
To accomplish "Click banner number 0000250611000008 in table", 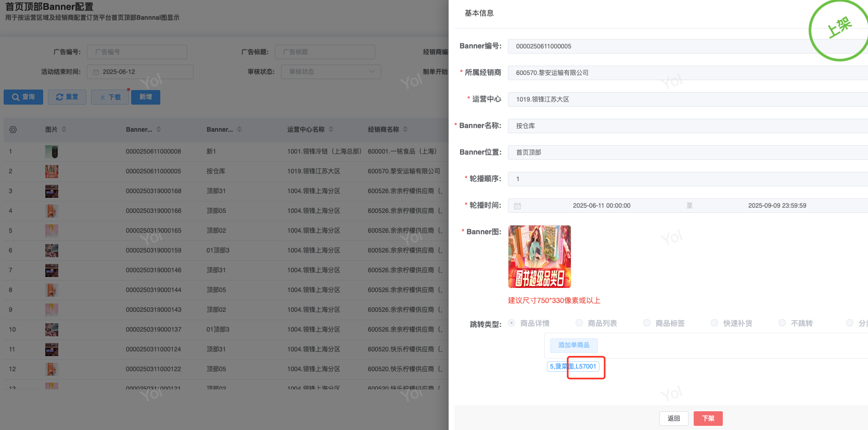I will click(x=154, y=151).
